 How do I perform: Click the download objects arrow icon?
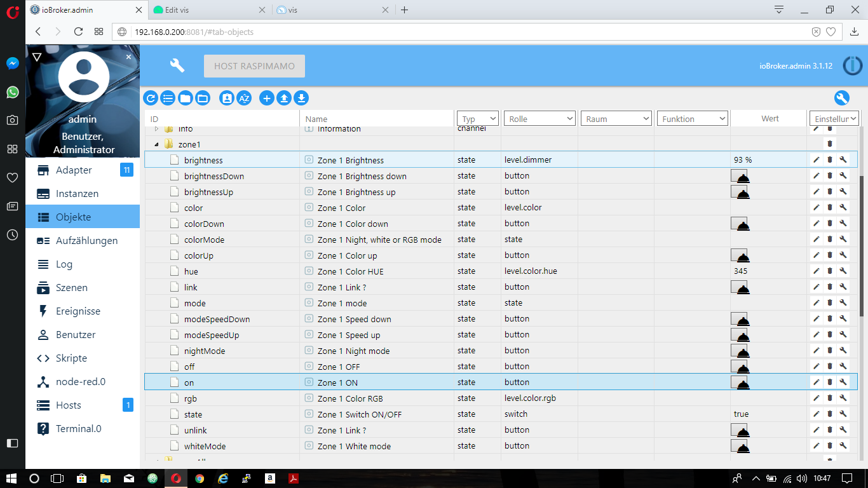301,98
